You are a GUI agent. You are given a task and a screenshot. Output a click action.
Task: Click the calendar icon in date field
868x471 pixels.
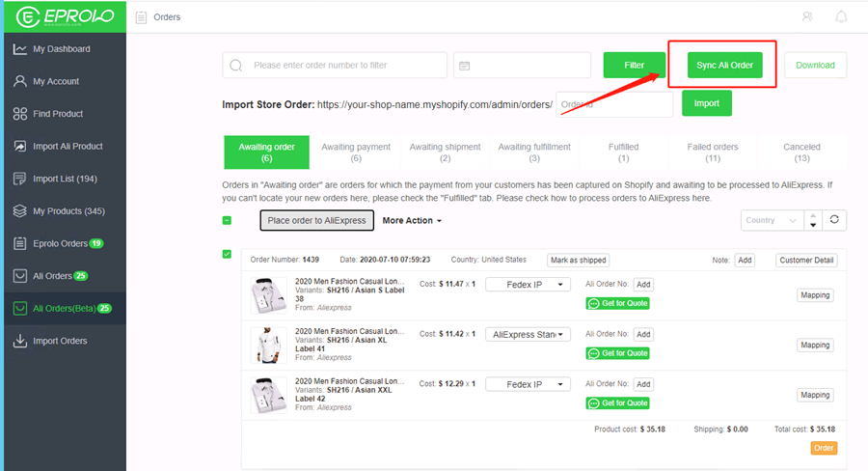point(465,66)
